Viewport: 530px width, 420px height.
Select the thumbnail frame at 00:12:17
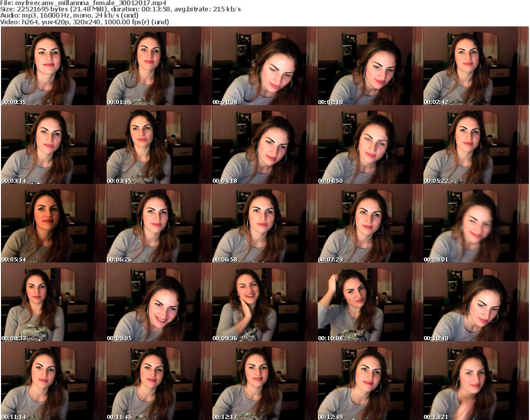pyautogui.click(x=264, y=381)
